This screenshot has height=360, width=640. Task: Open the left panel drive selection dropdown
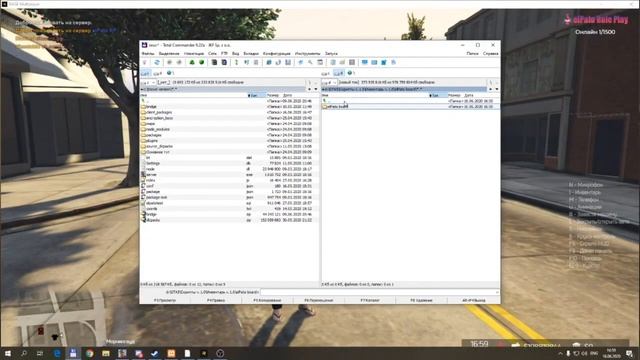[148, 82]
